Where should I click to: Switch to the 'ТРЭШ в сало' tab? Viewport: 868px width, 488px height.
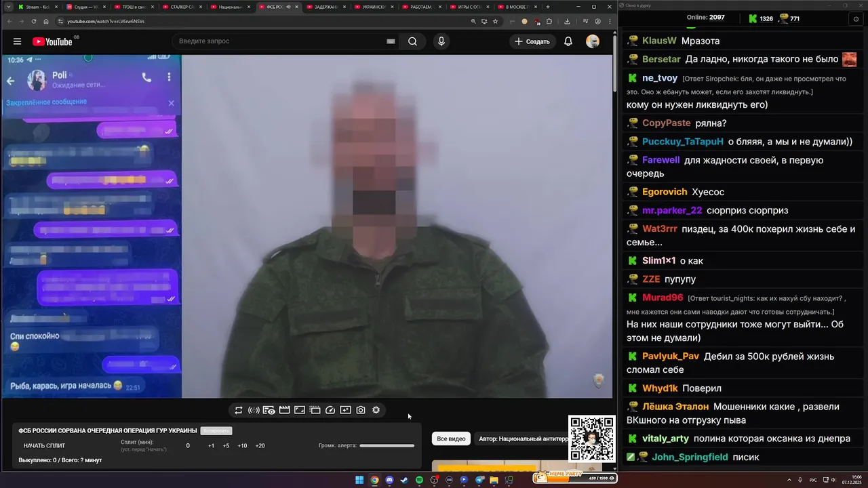pyautogui.click(x=134, y=7)
